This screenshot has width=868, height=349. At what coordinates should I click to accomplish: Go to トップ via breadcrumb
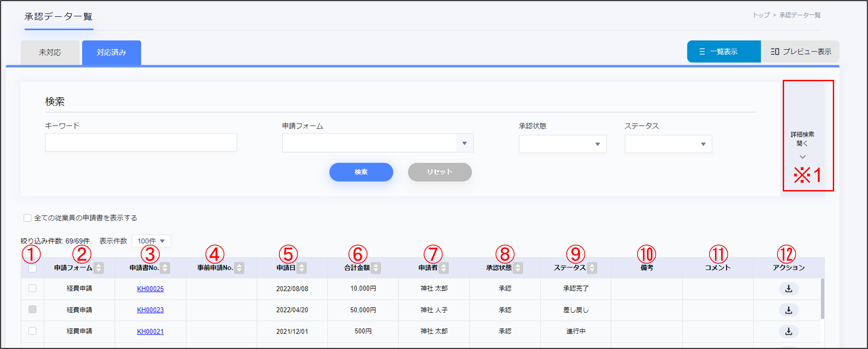[x=761, y=15]
